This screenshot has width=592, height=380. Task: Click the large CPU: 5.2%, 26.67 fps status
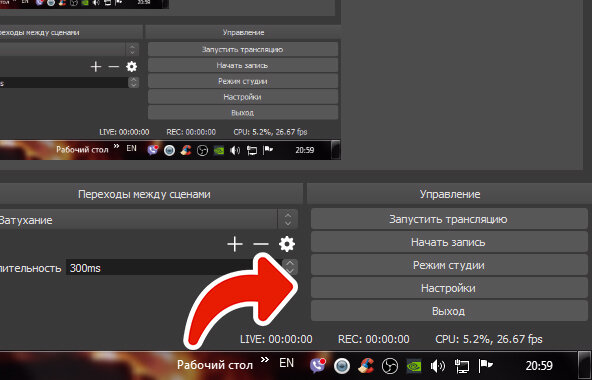click(489, 339)
